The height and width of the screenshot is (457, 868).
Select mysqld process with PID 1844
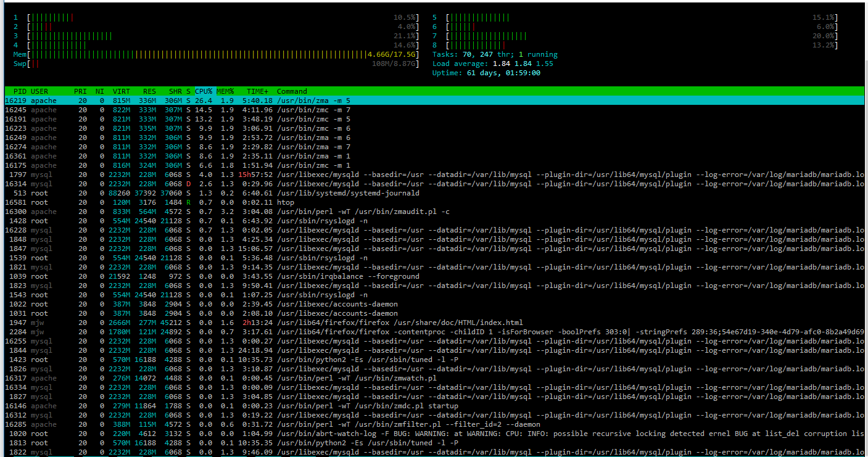434,350
